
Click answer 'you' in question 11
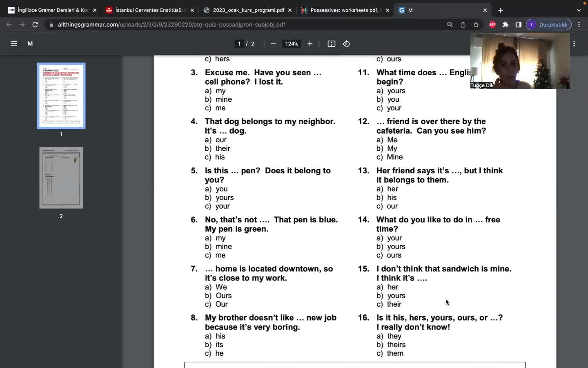(x=393, y=99)
